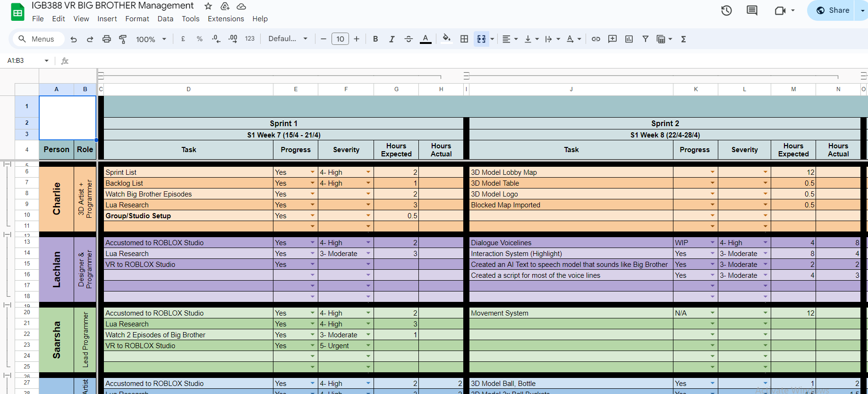The height and width of the screenshot is (394, 868).
Task: Select the 'Movement System' cell
Action: (571, 313)
